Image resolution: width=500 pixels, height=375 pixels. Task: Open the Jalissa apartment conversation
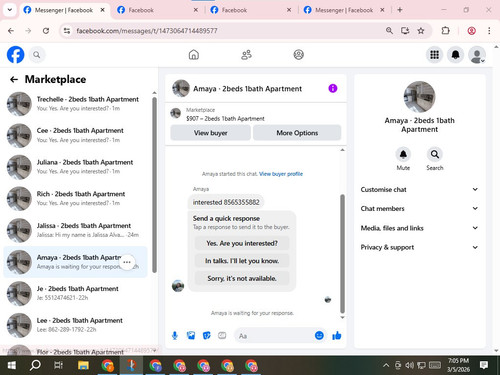tap(75, 230)
